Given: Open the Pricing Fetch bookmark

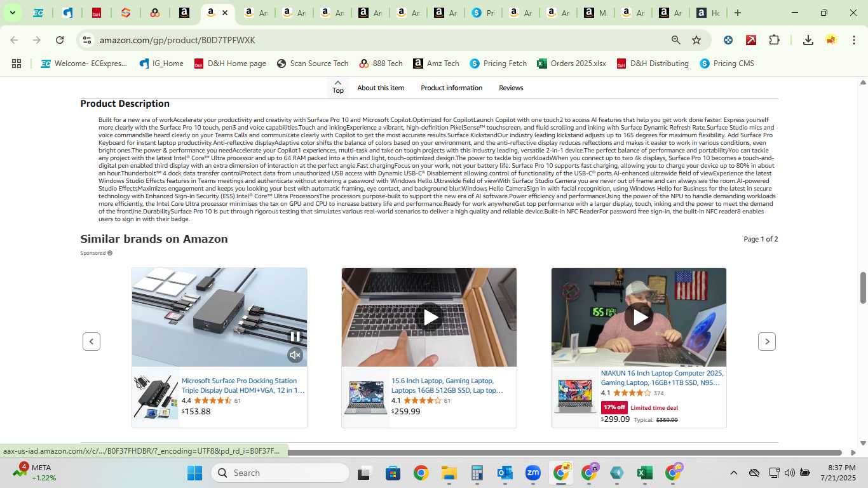Looking at the screenshot, I should coord(498,64).
